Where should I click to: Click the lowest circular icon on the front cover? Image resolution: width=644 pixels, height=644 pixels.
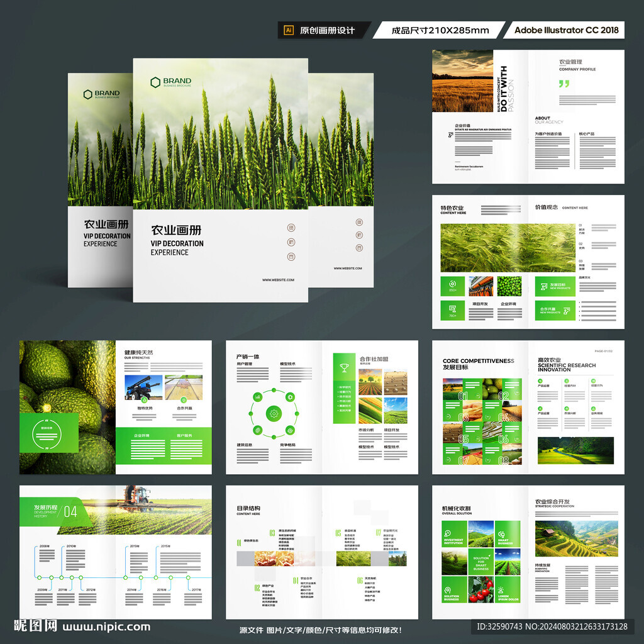pos(291,257)
